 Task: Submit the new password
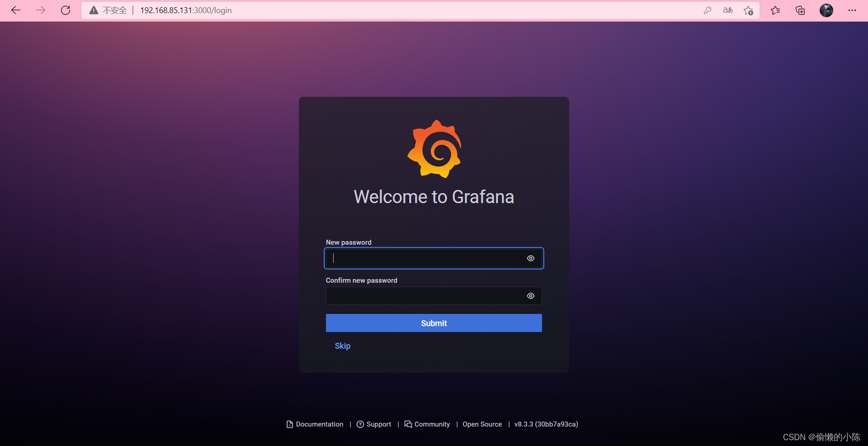coord(434,323)
